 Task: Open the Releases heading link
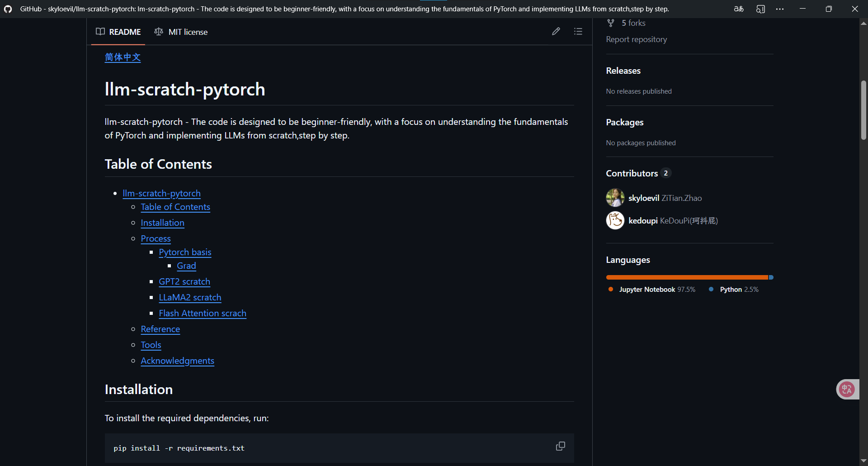[623, 71]
